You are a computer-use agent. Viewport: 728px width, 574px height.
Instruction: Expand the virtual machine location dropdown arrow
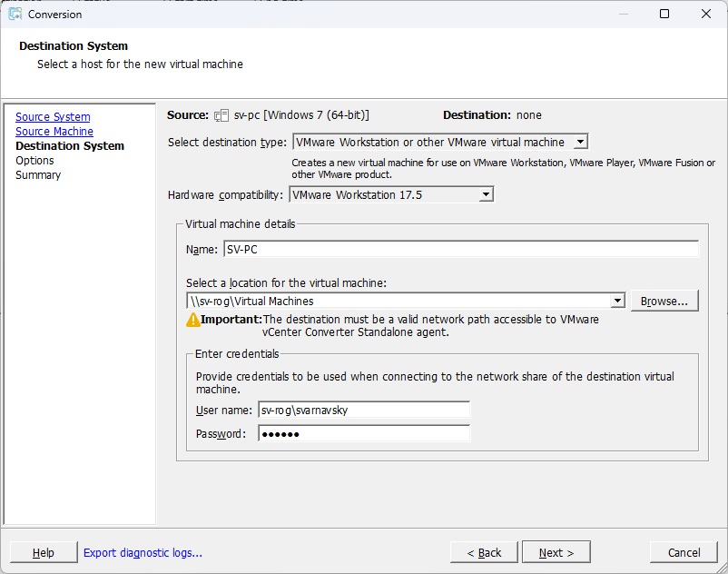coord(617,301)
